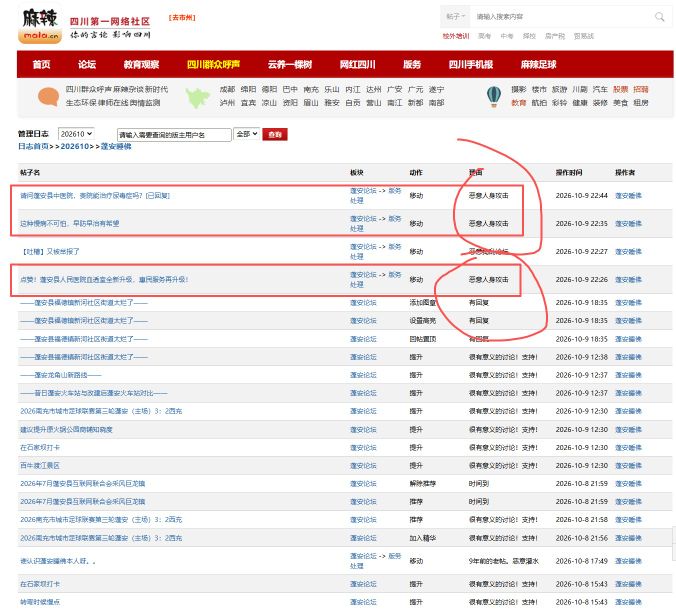Click the 南充 city link

[311, 89]
